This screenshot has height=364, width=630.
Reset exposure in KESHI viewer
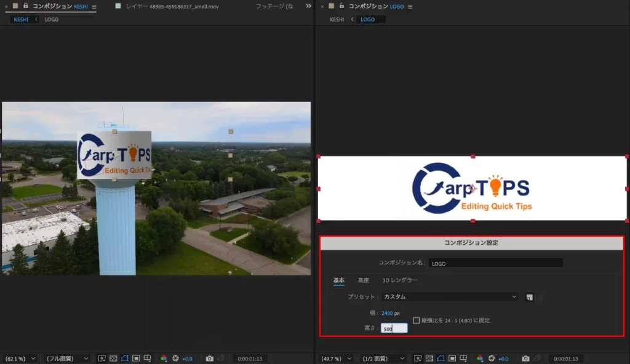(x=175, y=358)
